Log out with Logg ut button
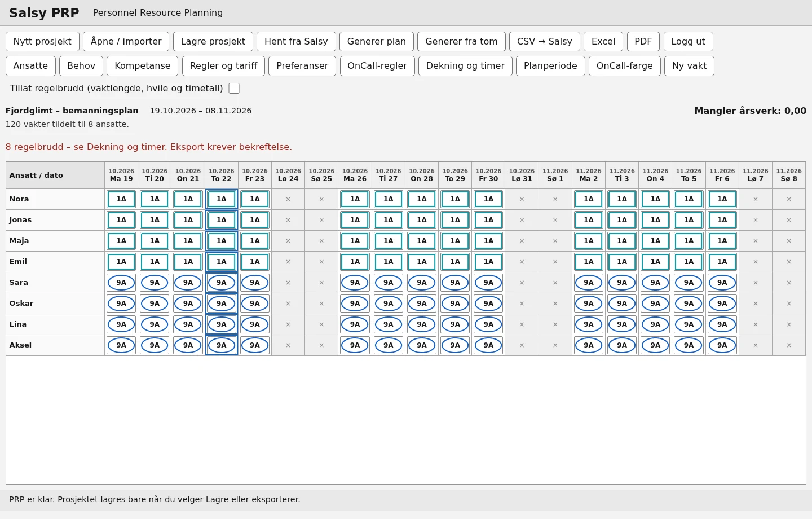 [x=689, y=42]
